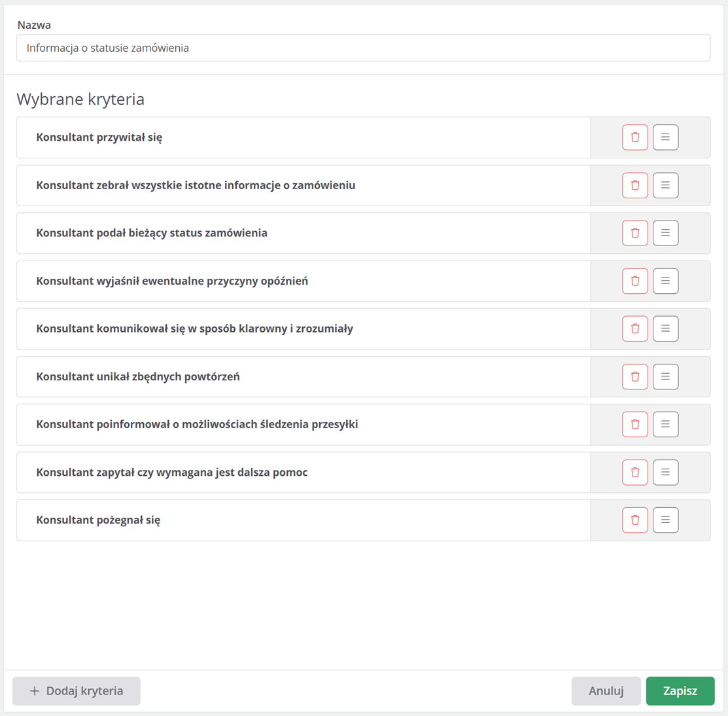Click reorder handle for 'zapytał czy wymagana jest dalsza pomoc'
The height and width of the screenshot is (716, 728).
click(x=665, y=473)
